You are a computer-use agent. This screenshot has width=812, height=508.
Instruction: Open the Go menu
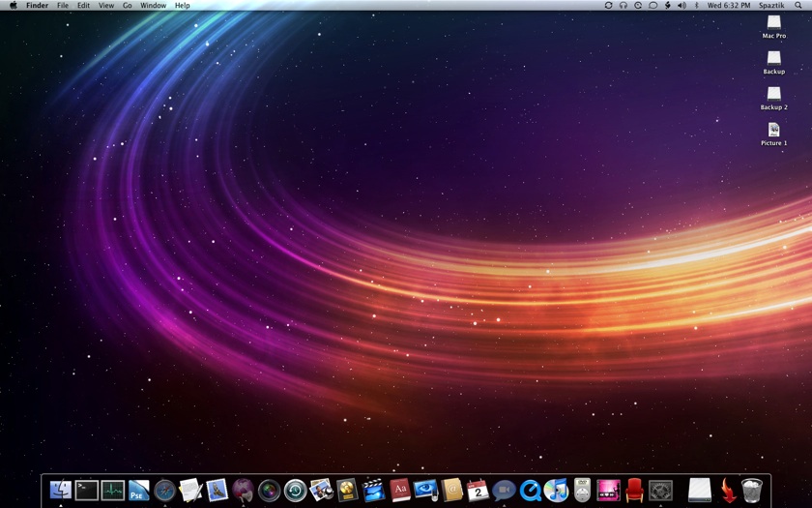(127, 6)
